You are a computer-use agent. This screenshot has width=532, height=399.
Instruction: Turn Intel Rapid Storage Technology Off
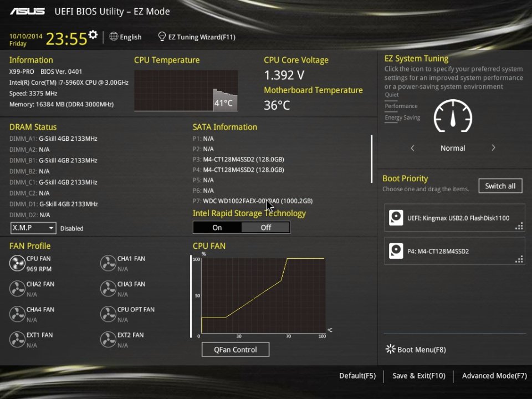(x=265, y=227)
